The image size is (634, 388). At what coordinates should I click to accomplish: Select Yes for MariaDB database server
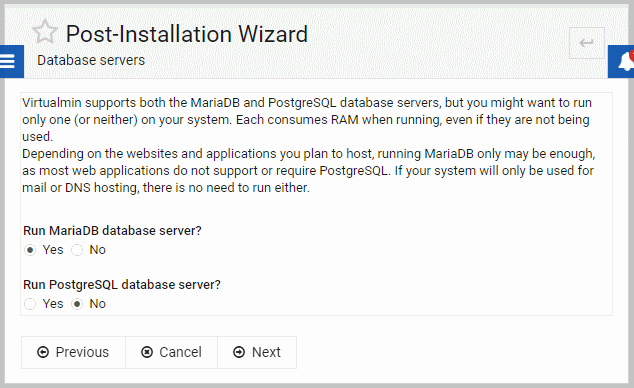tap(30, 250)
